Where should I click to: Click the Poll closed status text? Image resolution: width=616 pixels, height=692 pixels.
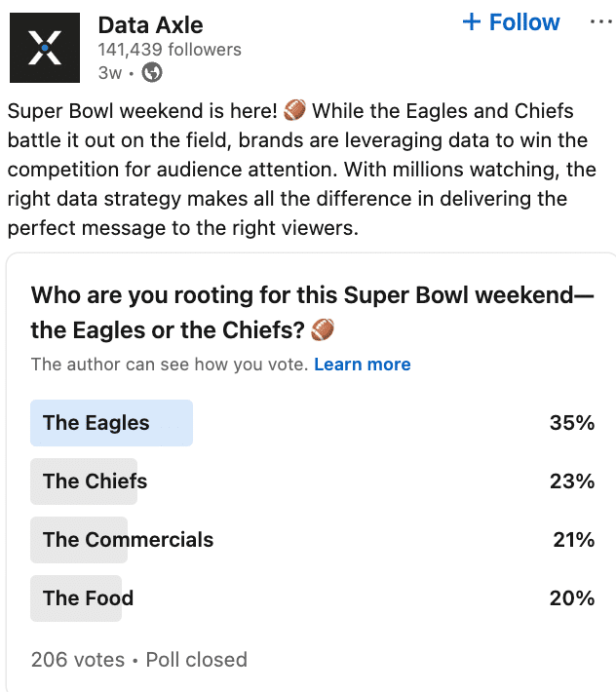click(196, 660)
